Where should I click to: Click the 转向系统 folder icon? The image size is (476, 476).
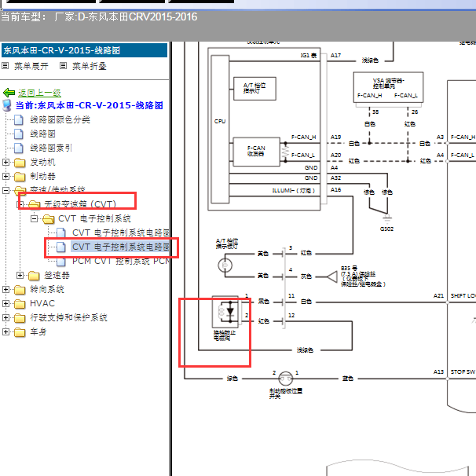[x=20, y=290]
